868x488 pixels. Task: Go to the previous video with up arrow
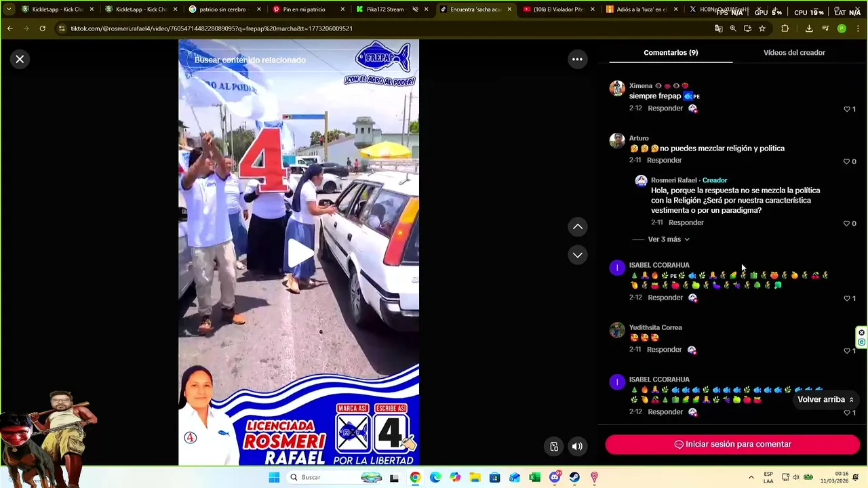click(578, 227)
